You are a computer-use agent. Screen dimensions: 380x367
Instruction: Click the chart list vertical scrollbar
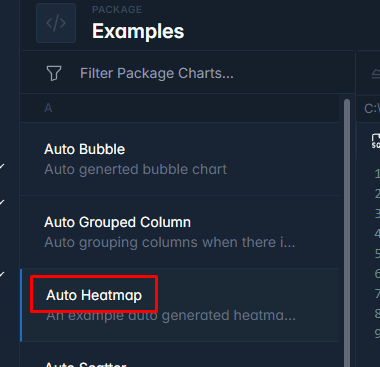point(347,230)
